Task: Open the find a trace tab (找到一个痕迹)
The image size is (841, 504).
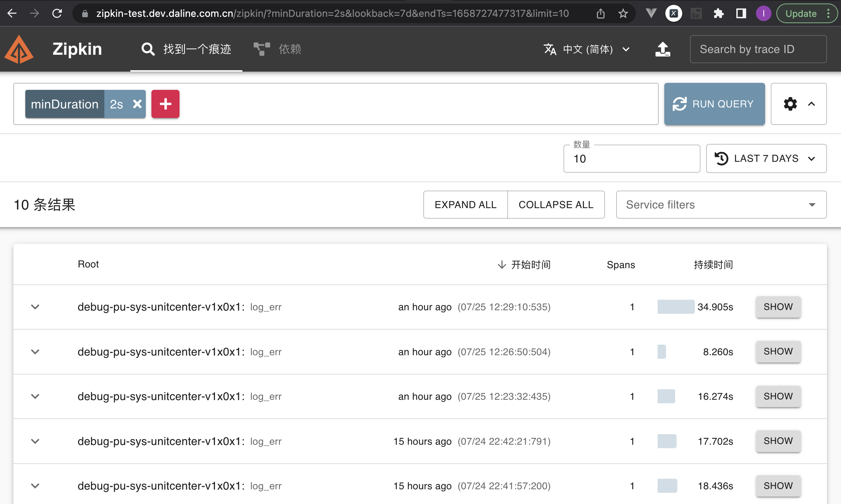Action: coord(186,49)
